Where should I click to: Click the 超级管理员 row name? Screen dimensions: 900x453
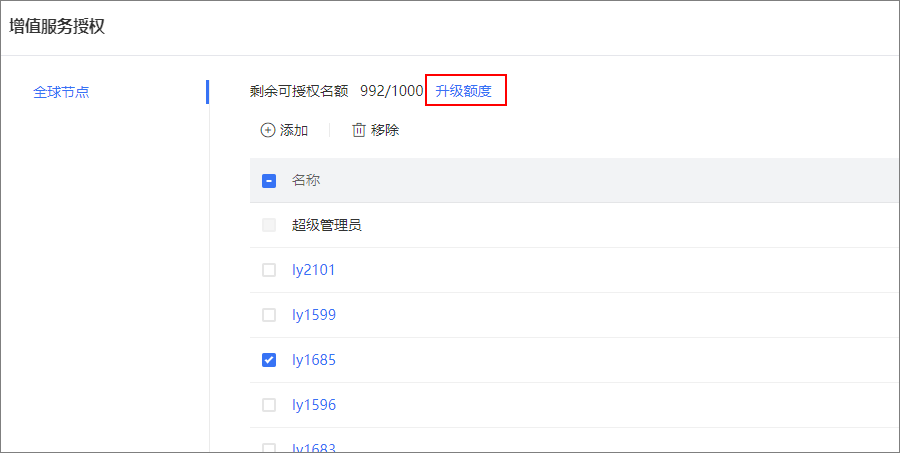pos(327,225)
